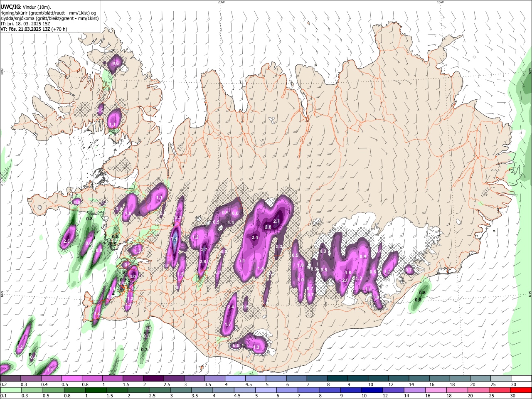Click the '0.2' label in the top legend row
This screenshot has width=532, height=399.
tap(3, 384)
